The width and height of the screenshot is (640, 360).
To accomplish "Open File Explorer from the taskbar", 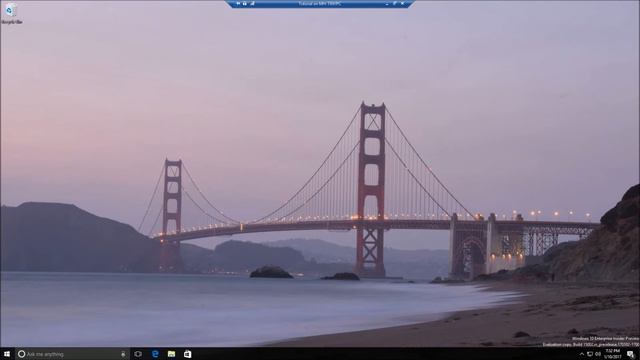I will tap(171, 354).
